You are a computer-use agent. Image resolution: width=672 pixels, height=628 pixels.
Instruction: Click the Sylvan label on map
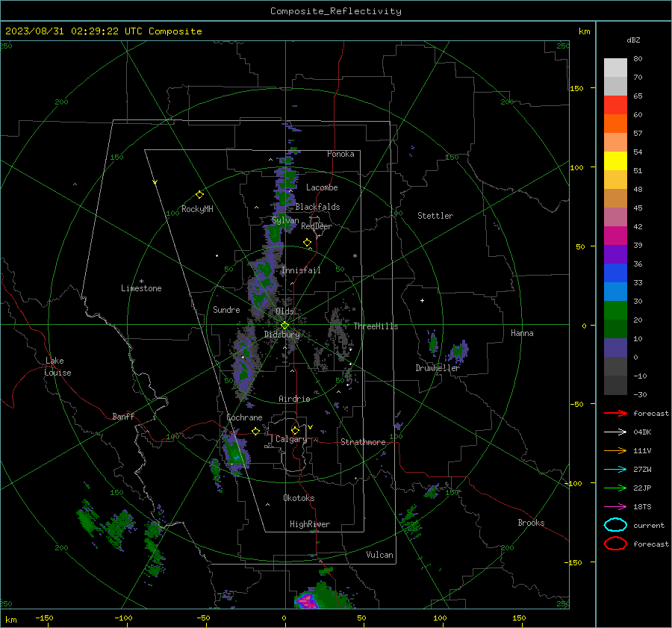coord(285,220)
